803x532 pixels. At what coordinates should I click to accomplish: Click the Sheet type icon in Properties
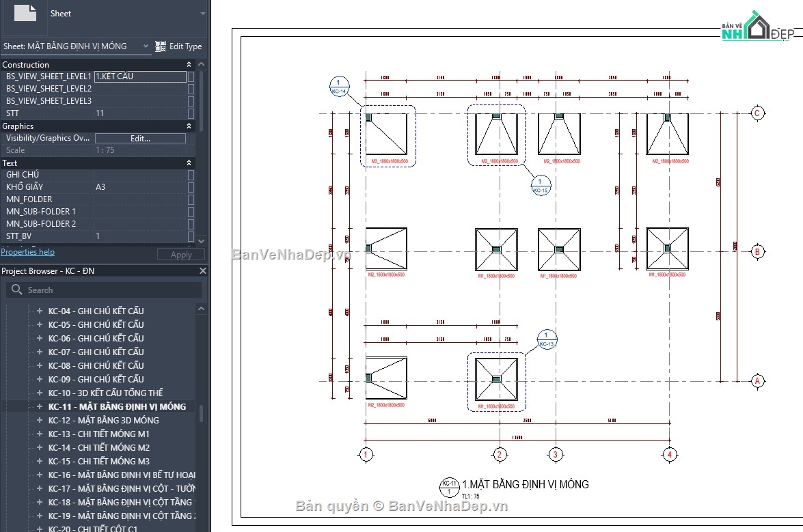pyautogui.click(x=25, y=13)
